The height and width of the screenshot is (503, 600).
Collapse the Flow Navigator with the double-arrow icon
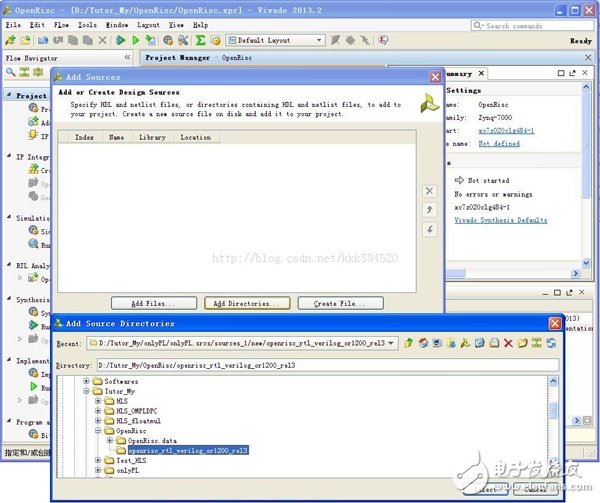pos(127,57)
